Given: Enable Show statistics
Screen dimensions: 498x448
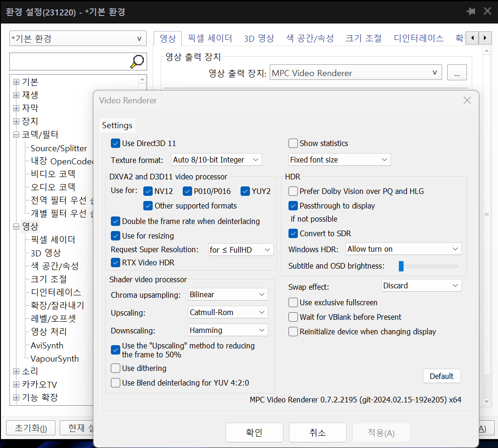Looking at the screenshot, I should (293, 143).
